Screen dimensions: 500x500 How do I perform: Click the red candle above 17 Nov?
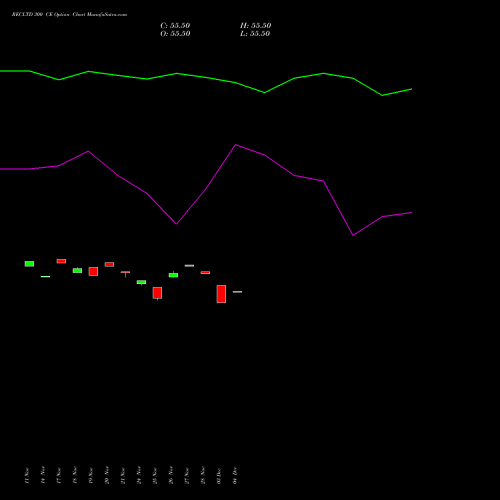pyautogui.click(x=61, y=261)
